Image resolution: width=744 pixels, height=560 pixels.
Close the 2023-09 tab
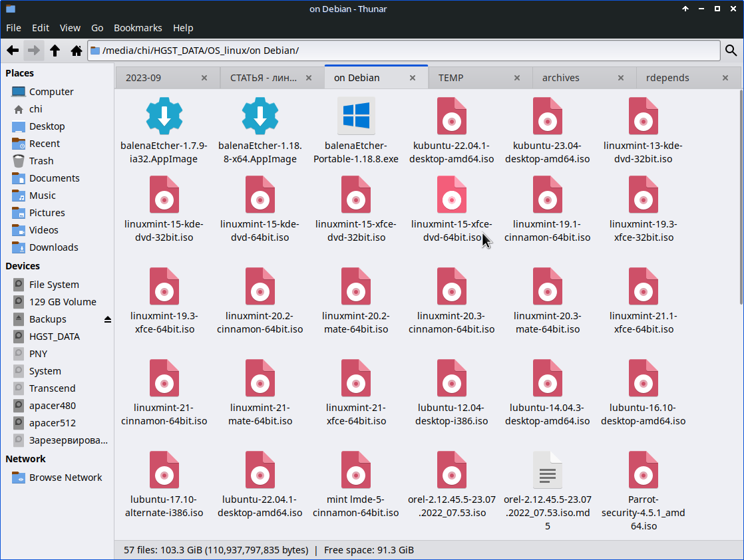point(204,78)
